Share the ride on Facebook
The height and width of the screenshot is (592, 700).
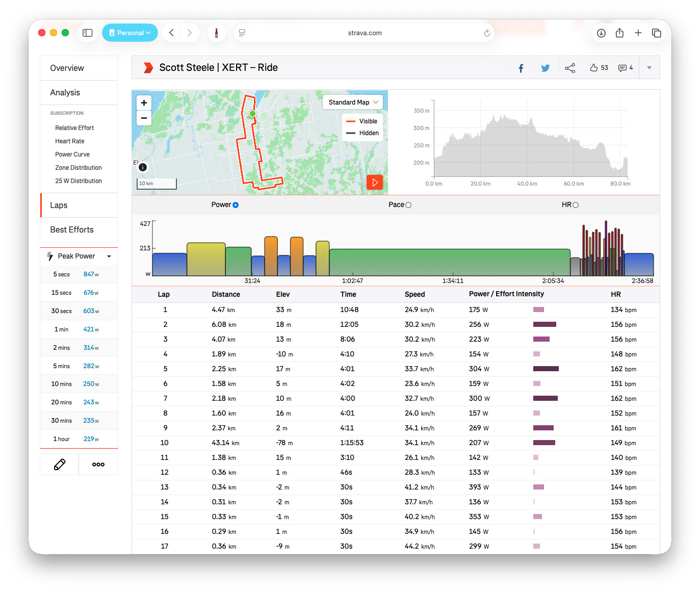521,68
